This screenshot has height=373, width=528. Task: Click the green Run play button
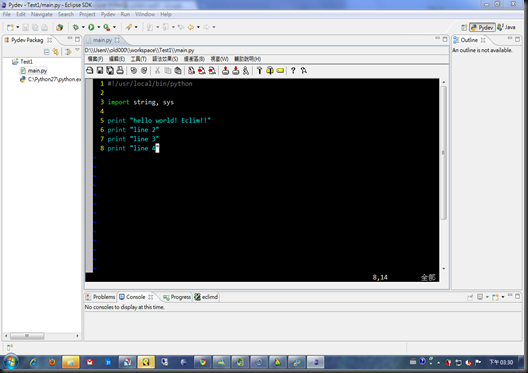91,27
